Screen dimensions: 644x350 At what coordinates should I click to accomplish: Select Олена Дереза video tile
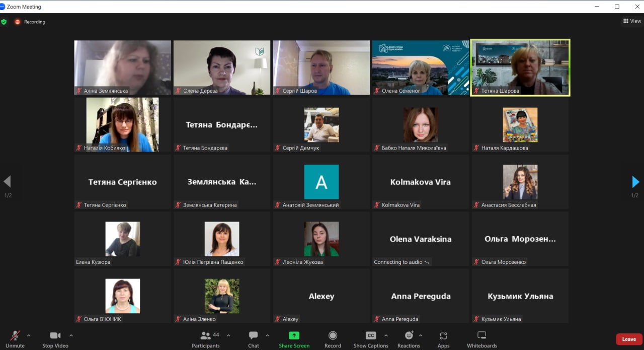(222, 67)
